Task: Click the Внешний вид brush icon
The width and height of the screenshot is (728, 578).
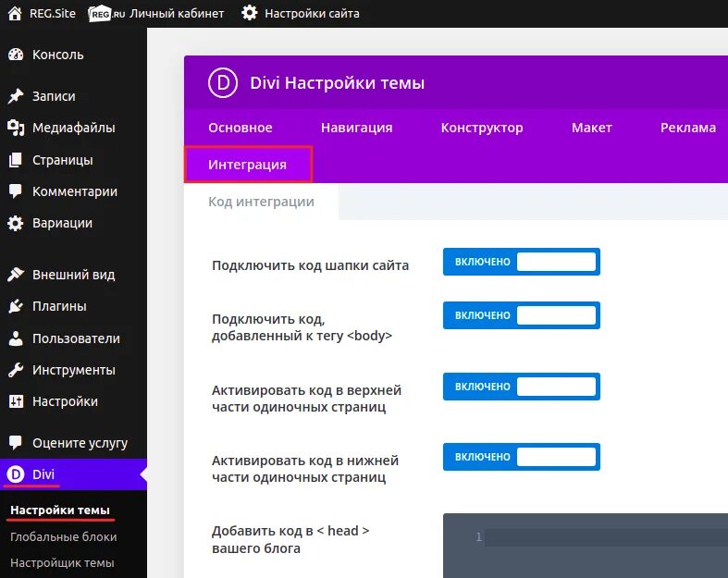Action: (x=16, y=275)
